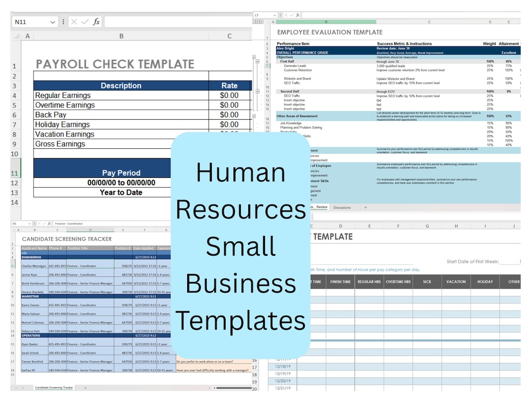532x399 pixels.
Task: Select the Candidate Screening Tracker sheet tab
Action: point(54,388)
